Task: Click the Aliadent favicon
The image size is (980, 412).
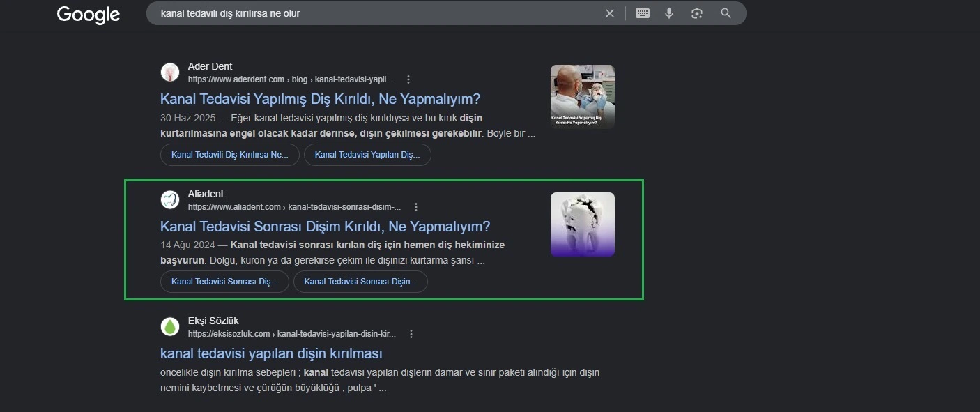Action: pos(170,200)
